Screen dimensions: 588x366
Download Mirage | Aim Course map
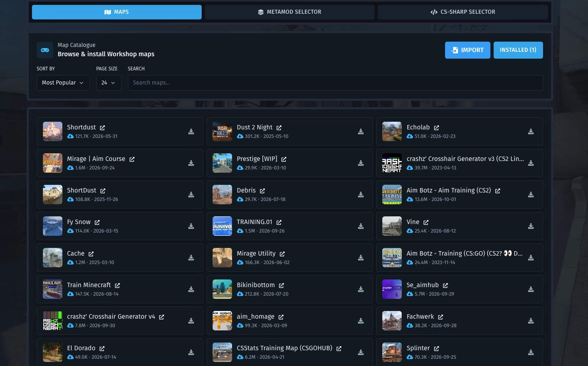[x=191, y=163]
